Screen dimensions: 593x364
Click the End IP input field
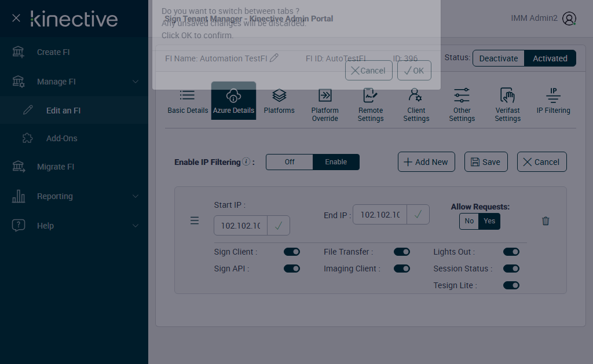tap(380, 215)
